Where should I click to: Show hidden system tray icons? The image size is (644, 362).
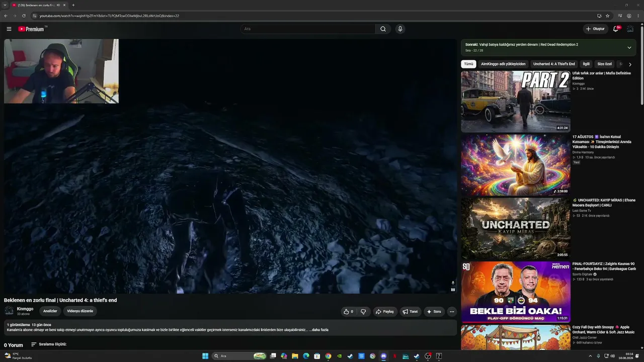point(590,356)
